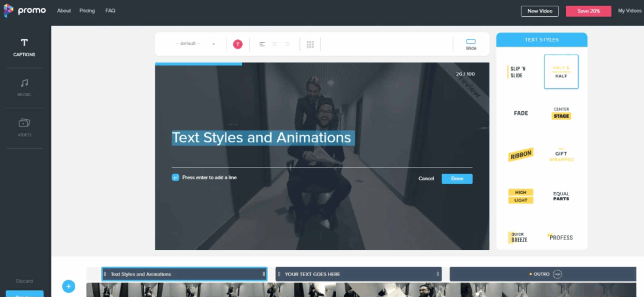Click Discard in the sidebar
The height and width of the screenshot is (297, 644).
click(24, 281)
